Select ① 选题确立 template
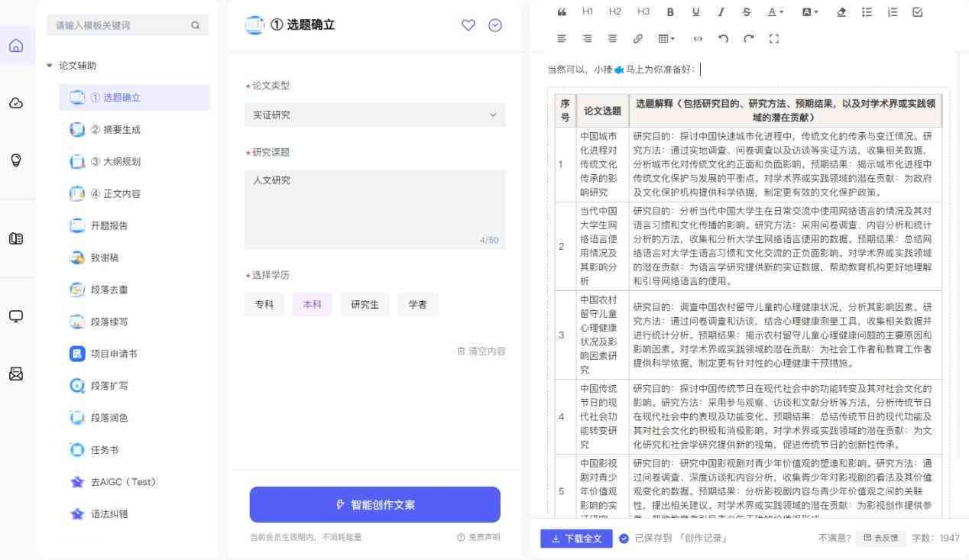This screenshot has width=969, height=560. [134, 98]
